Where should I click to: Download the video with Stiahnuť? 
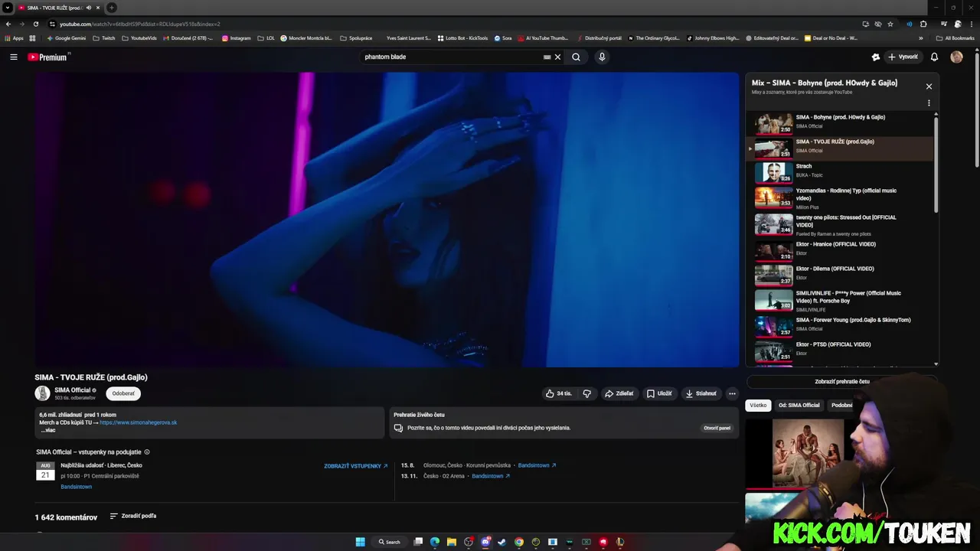[701, 393]
